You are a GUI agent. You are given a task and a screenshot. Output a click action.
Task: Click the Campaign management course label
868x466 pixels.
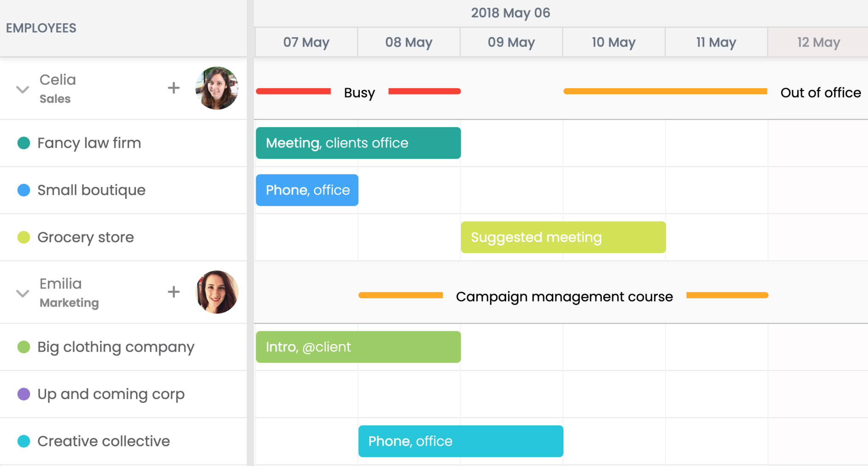pos(564,297)
